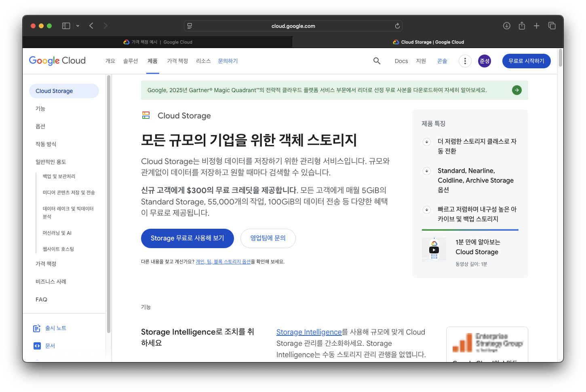Jump to FAQ in sidebar
This screenshot has height=392, width=586.
[41, 299]
